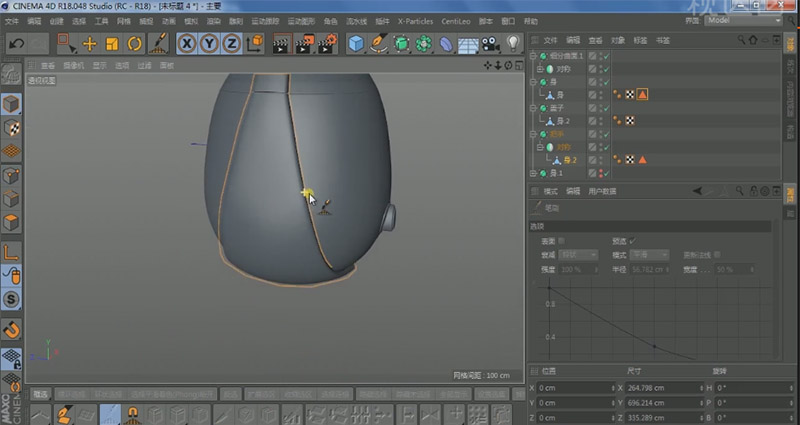800x425 pixels.
Task: Click the size Y field 696.214 cm
Action: click(x=663, y=403)
